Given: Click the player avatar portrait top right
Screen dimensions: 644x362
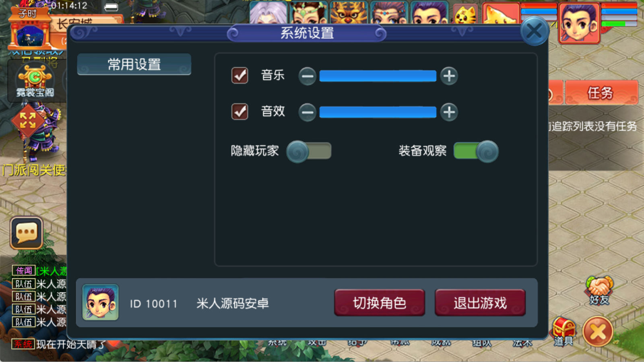Looking at the screenshot, I should (x=579, y=23).
